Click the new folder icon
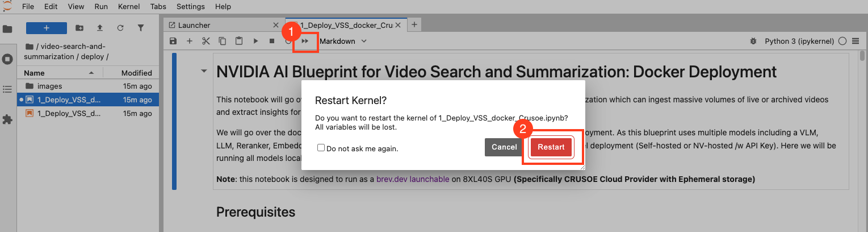Viewport: 868px width, 232px height. [79, 28]
